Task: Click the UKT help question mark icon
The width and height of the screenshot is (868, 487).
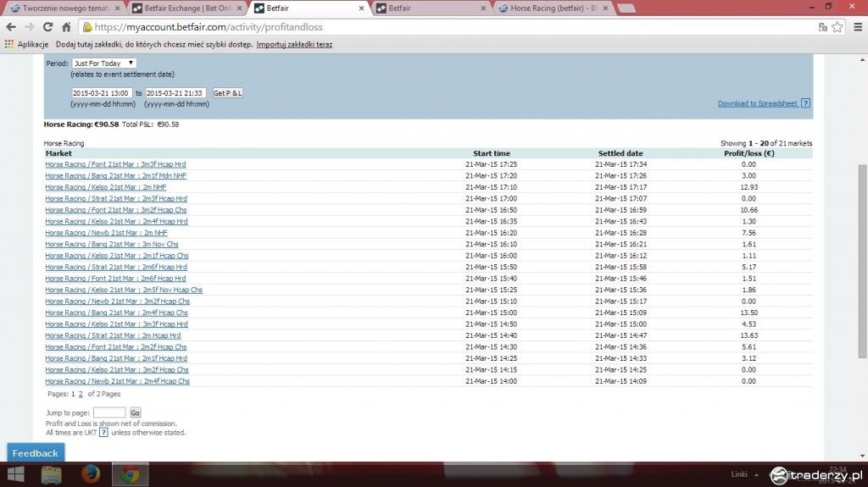Action: 103,432
